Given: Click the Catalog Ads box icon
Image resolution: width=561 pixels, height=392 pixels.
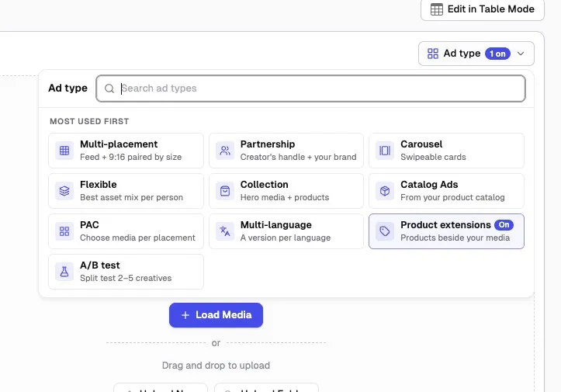Looking at the screenshot, I should 385,191.
